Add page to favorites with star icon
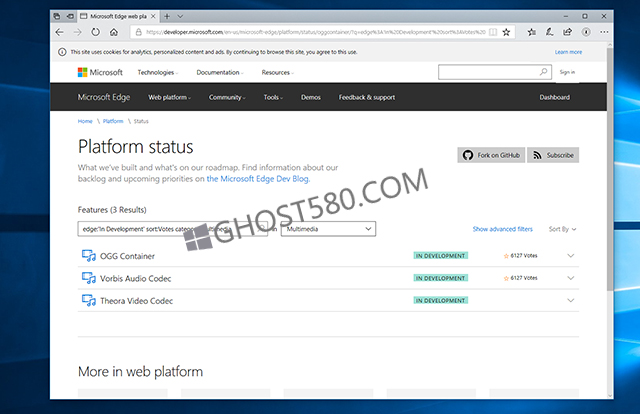Image resolution: width=640 pixels, height=414 pixels. [506, 32]
